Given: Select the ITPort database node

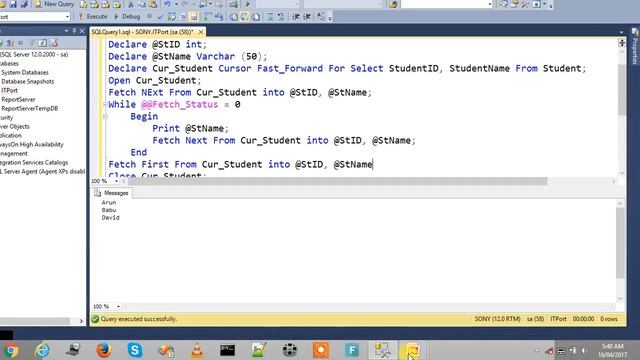Looking at the screenshot, I should [9, 90].
